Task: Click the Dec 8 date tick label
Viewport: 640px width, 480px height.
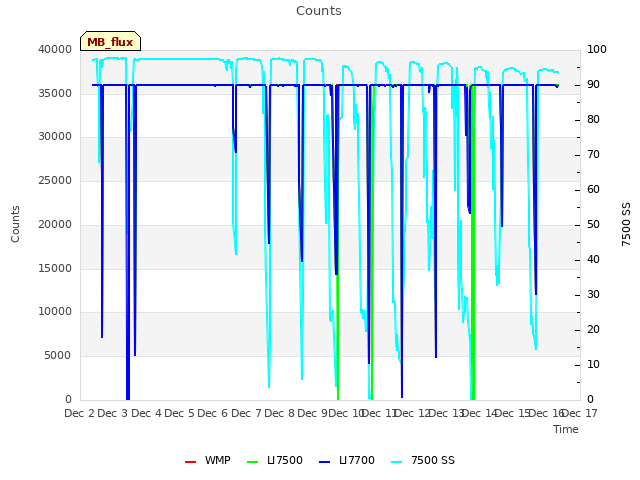Action: coord(280,413)
